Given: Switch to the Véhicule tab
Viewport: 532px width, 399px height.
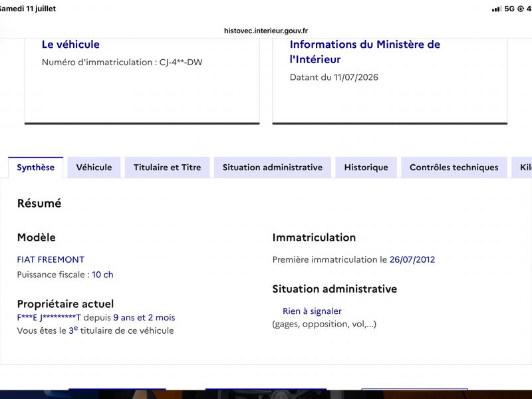Looking at the screenshot, I should pyautogui.click(x=94, y=168).
